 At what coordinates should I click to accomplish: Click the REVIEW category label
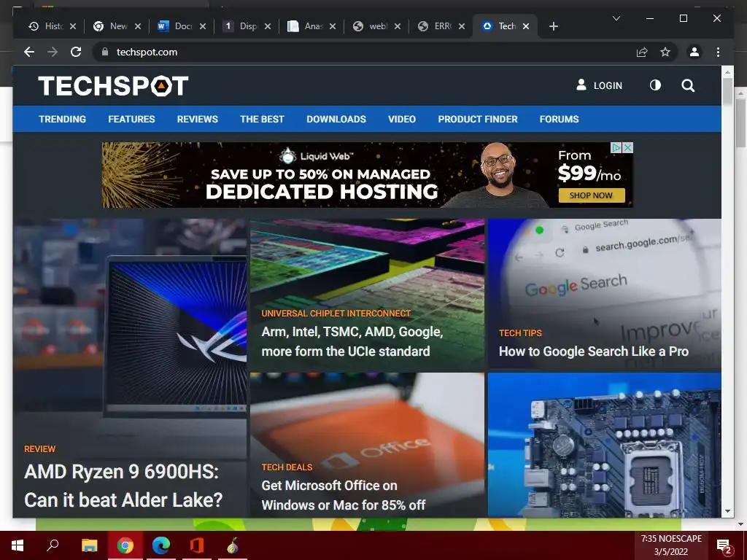[39, 448]
